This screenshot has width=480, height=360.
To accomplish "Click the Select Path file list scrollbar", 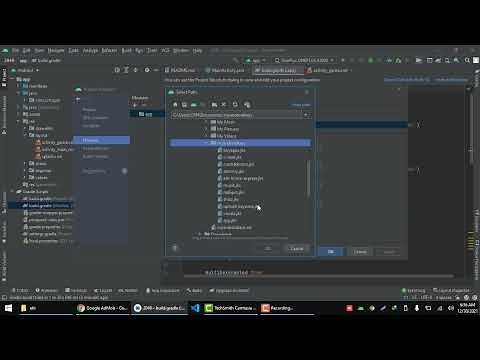I will point(308,180).
